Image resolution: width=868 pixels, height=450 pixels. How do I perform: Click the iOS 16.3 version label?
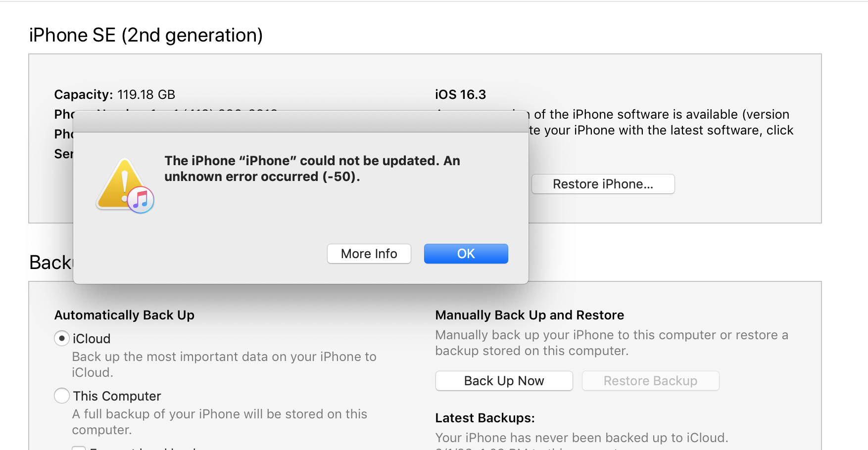click(460, 94)
